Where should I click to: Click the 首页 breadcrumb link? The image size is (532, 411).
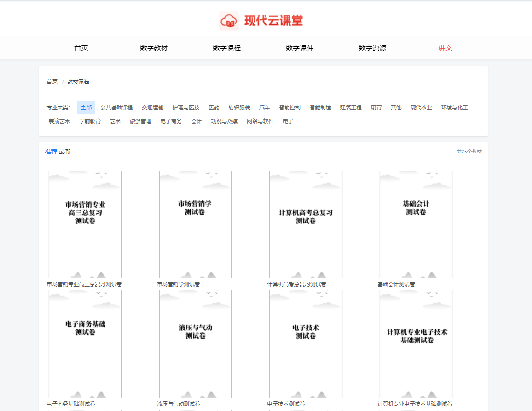52,82
